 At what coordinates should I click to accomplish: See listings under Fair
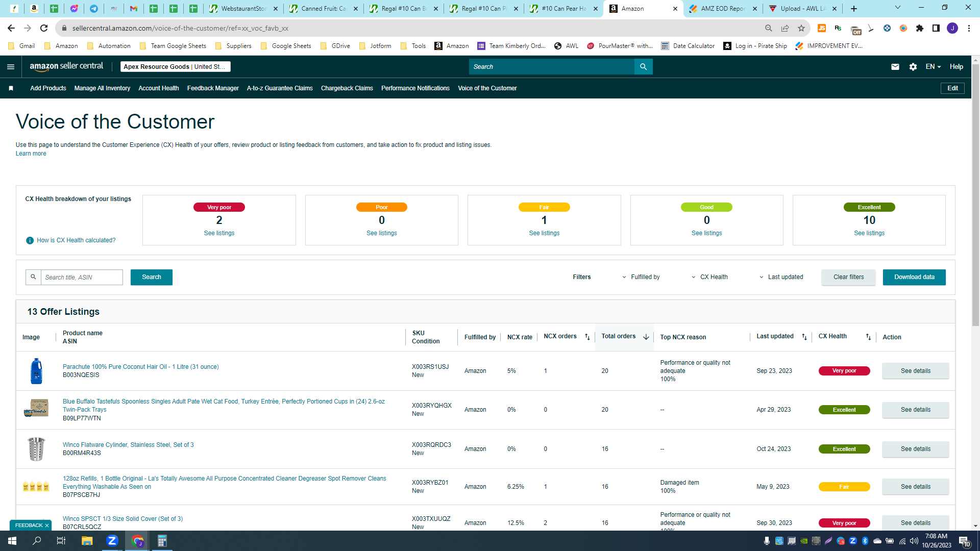click(544, 233)
